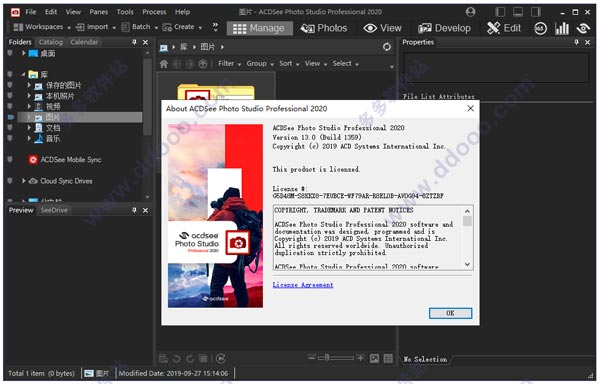The height and width of the screenshot is (384, 600).
Task: Open the License Agreement link
Action: pos(303,285)
